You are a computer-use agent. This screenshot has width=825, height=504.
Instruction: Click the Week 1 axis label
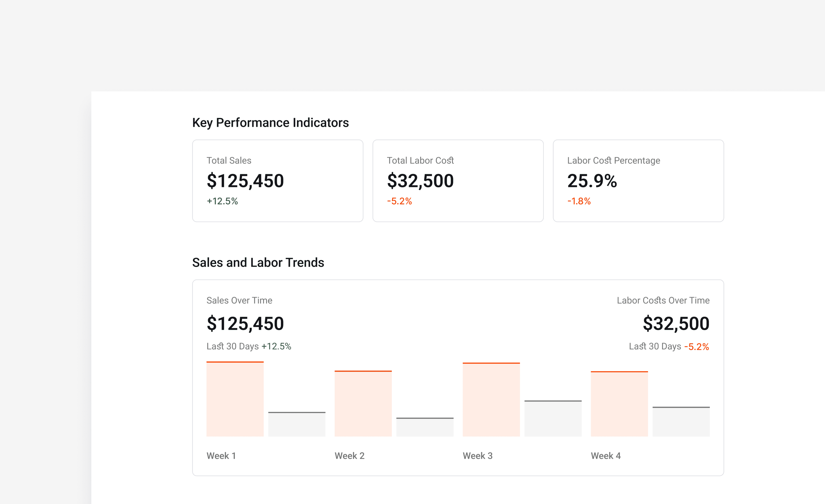click(221, 456)
